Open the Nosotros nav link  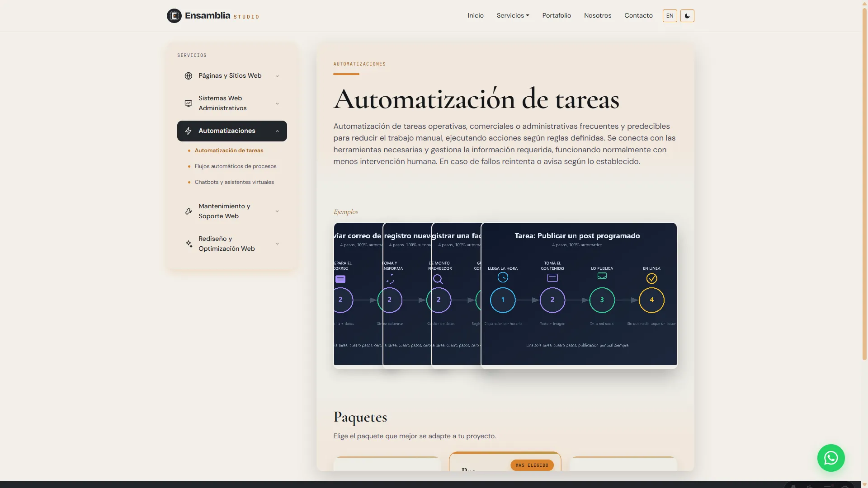click(598, 15)
